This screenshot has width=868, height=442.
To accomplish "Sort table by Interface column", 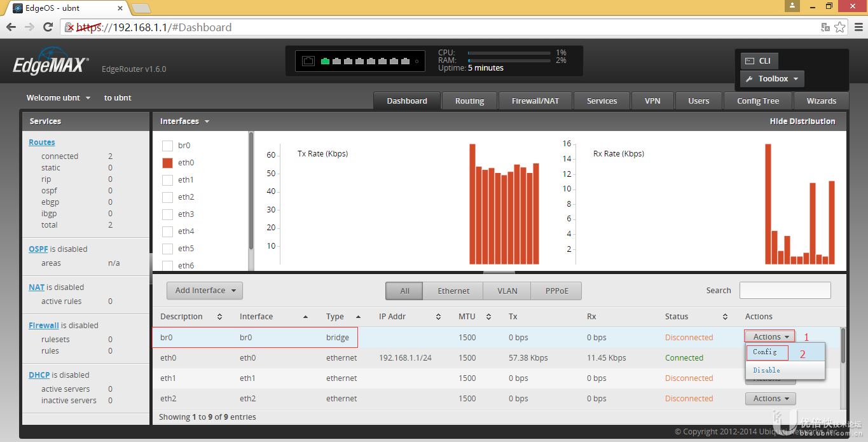I will pyautogui.click(x=273, y=317).
